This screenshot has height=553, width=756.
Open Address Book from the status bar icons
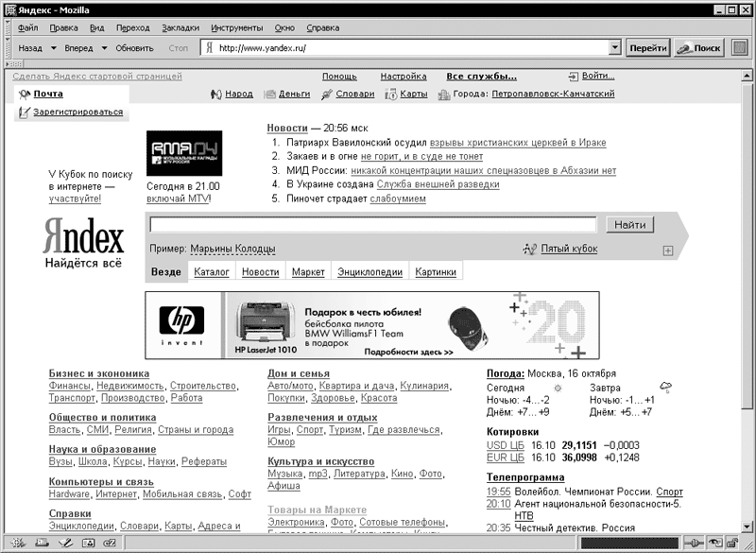(88, 543)
